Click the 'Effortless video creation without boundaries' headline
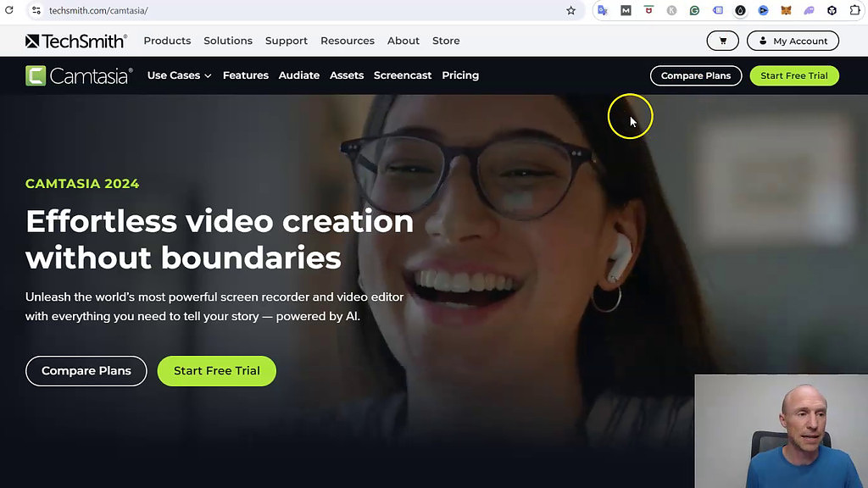Viewport: 868px width, 488px height. 220,240
